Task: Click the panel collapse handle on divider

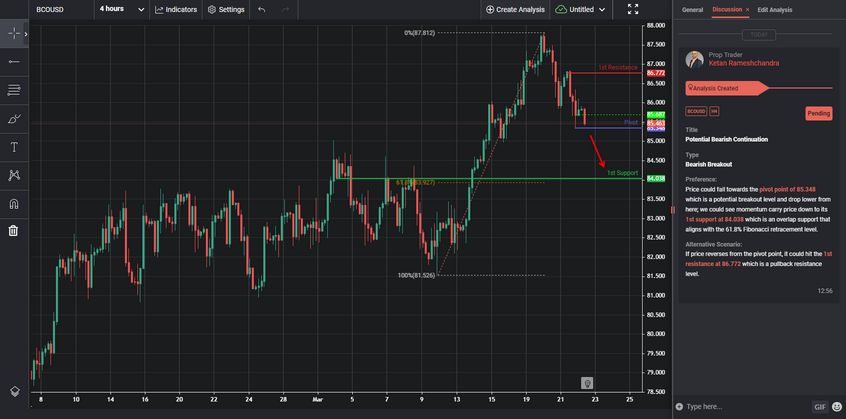Action: (673, 209)
